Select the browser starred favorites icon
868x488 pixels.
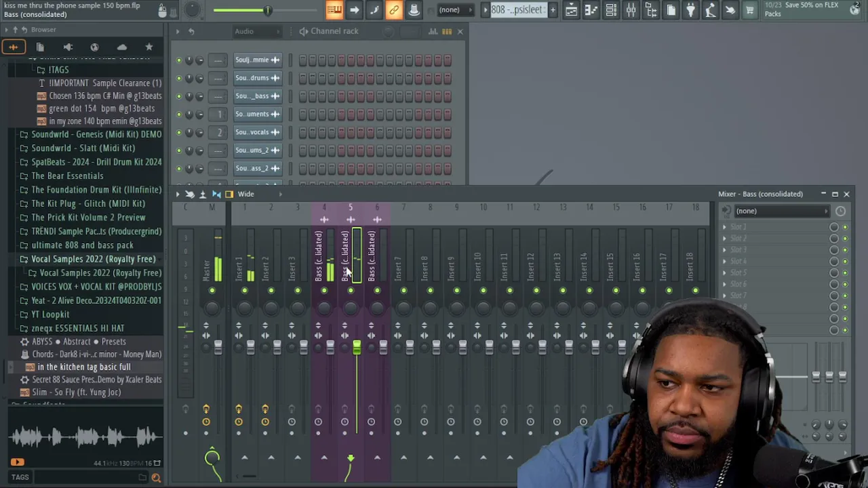149,47
